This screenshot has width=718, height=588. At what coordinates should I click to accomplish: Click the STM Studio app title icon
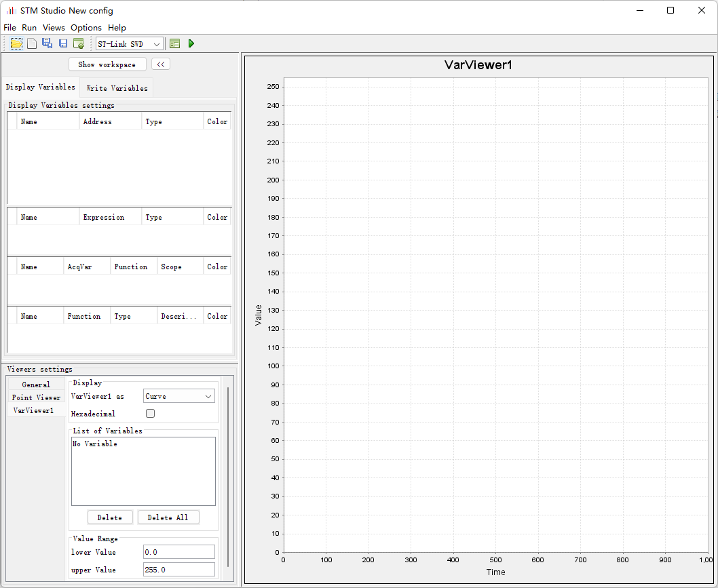(12, 10)
